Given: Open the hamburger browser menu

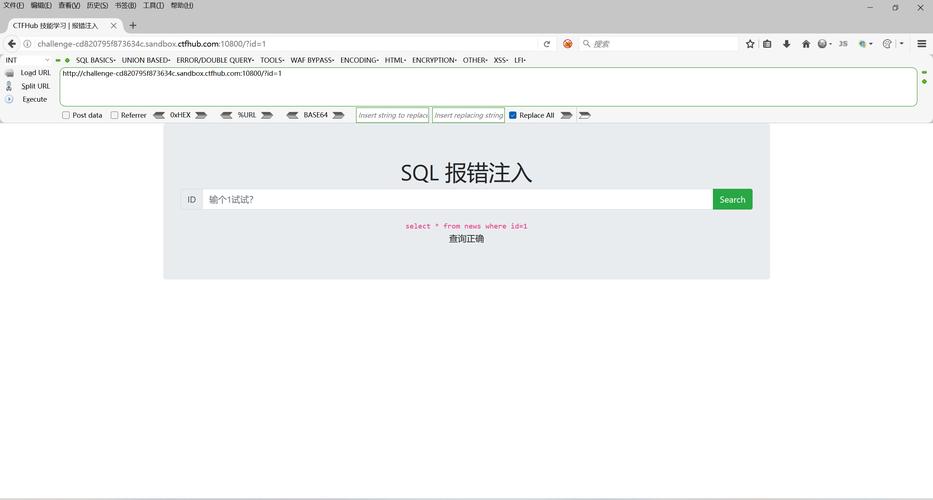Looking at the screenshot, I should coord(922,43).
